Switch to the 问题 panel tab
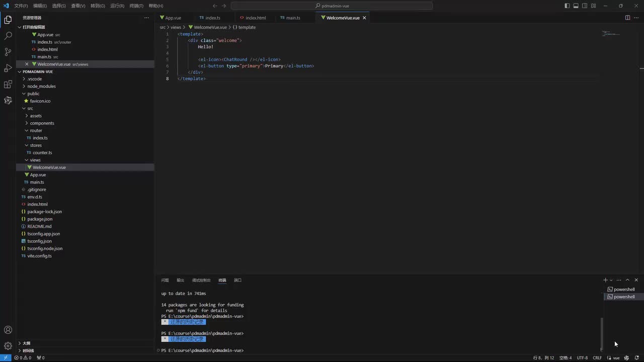Screen dimensions: 644x362 [x=165, y=280]
